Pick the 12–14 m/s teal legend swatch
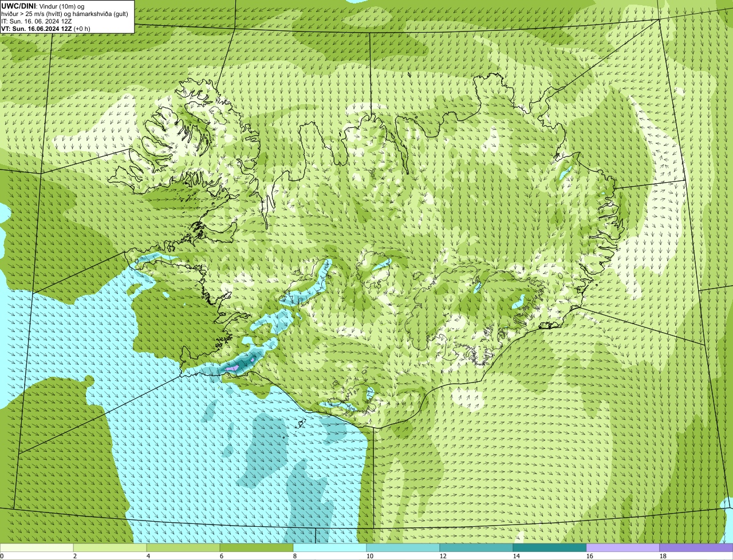Screen dimensions: 733x560 pos(476,548)
